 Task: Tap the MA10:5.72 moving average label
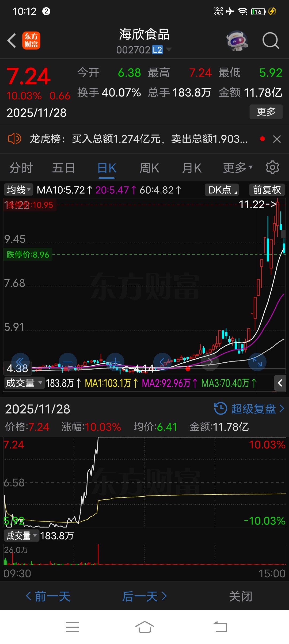tap(64, 190)
